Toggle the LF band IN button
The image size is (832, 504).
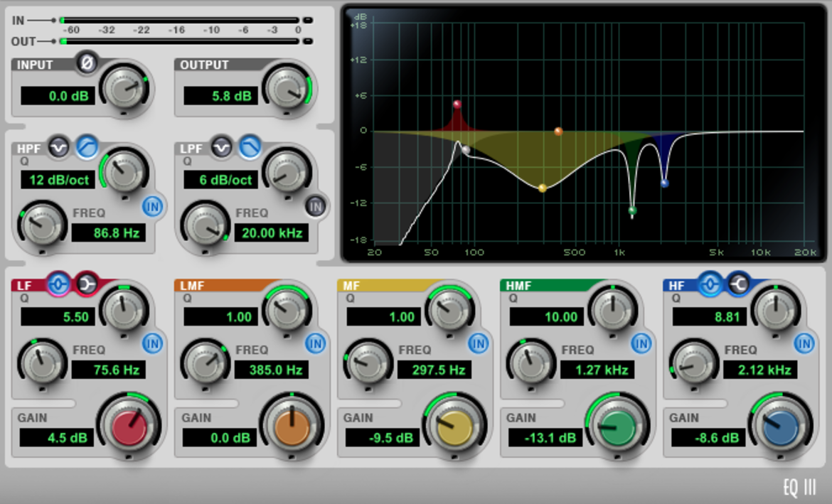pos(153,344)
